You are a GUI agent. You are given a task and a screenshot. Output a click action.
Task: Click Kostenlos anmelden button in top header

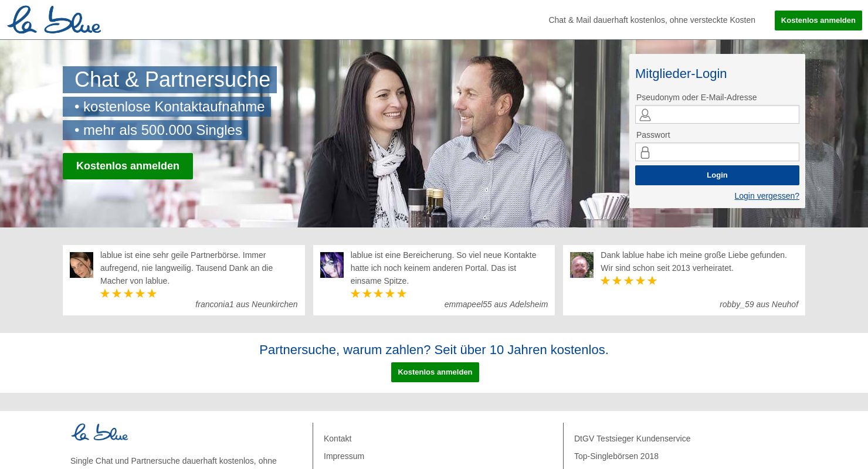[x=818, y=21]
